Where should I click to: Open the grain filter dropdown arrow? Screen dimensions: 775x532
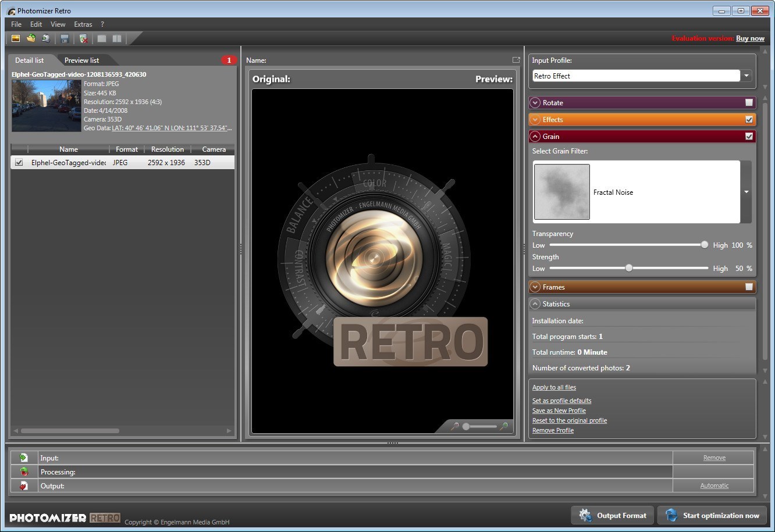[746, 192]
